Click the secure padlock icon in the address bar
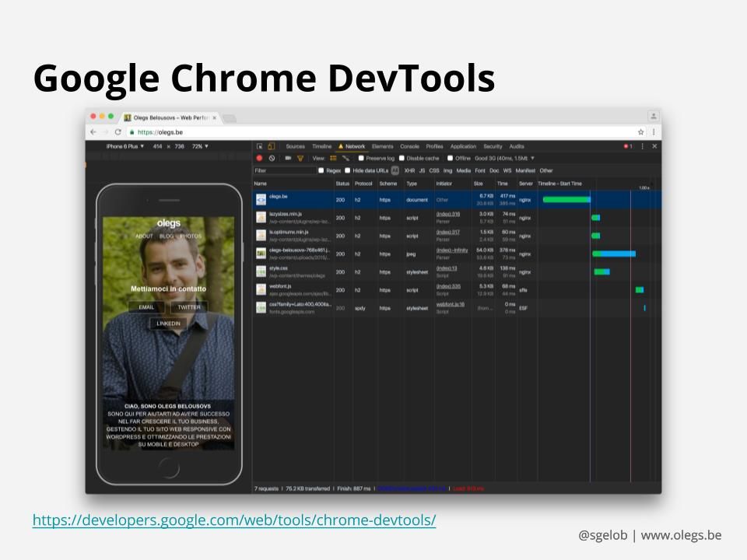The width and height of the screenshot is (747, 560). 132,132
